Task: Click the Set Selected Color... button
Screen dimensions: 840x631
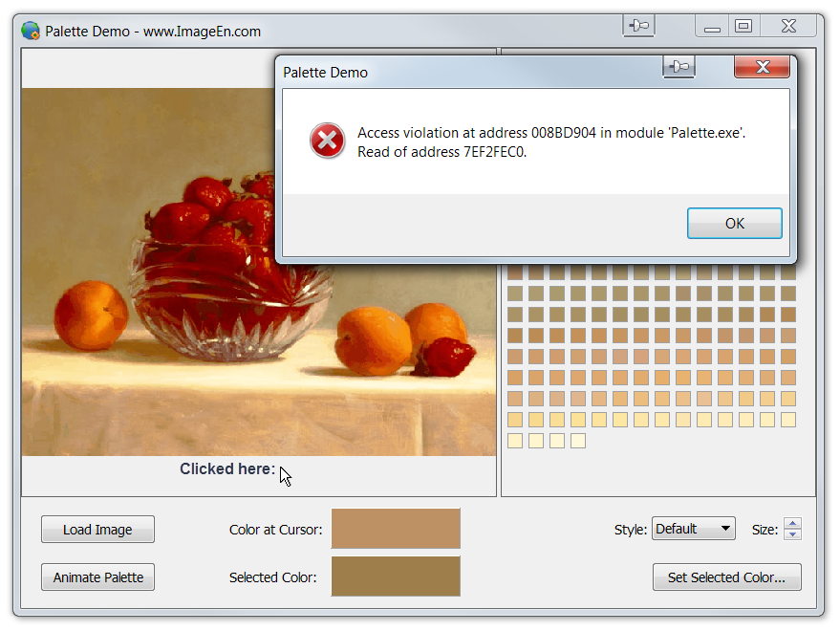Action: 726,577
